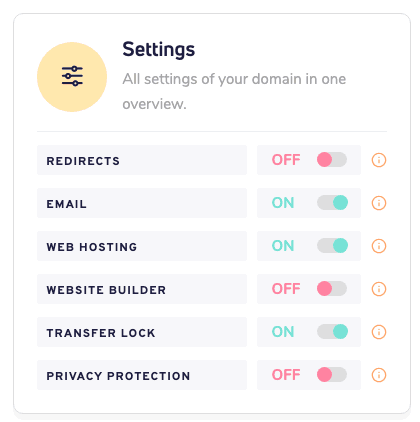The width and height of the screenshot is (420, 422).
Task: View info icon for Transfer Lock
Action: tap(379, 332)
